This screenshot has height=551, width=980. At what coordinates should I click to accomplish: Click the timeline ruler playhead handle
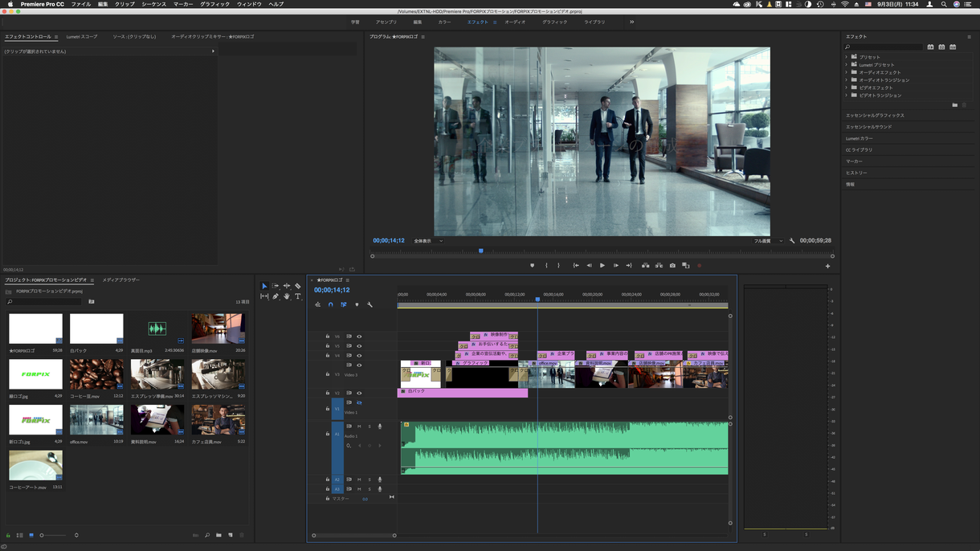[537, 300]
